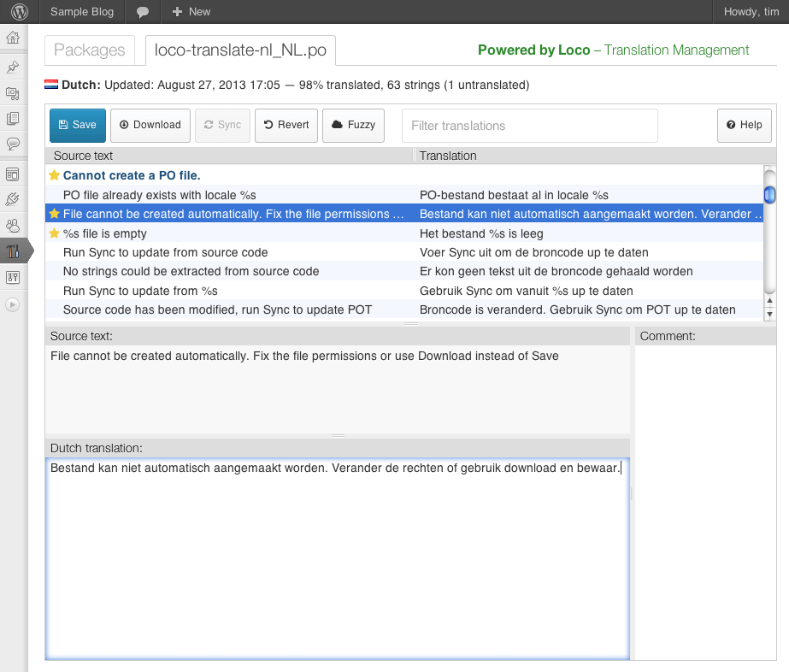Click the translation list scrollbar down arrow
The image size is (789, 672).
pyautogui.click(x=769, y=314)
